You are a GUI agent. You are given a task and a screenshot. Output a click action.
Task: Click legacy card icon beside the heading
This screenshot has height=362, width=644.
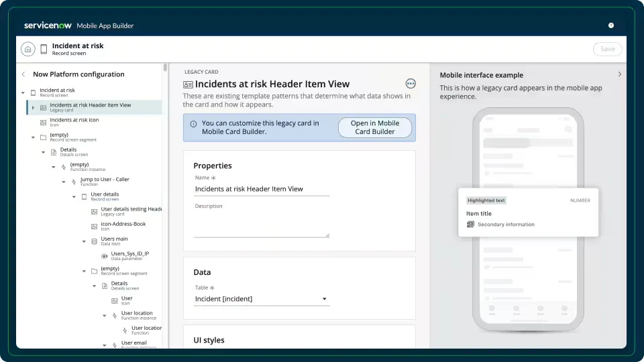click(188, 84)
